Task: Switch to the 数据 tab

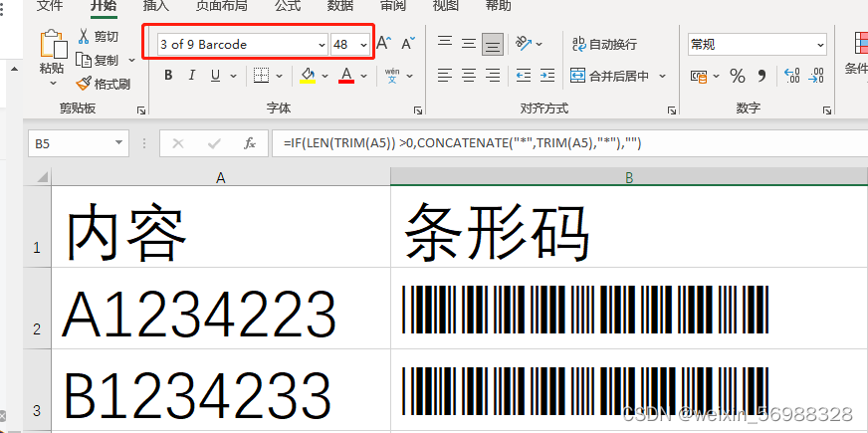Action: click(340, 6)
